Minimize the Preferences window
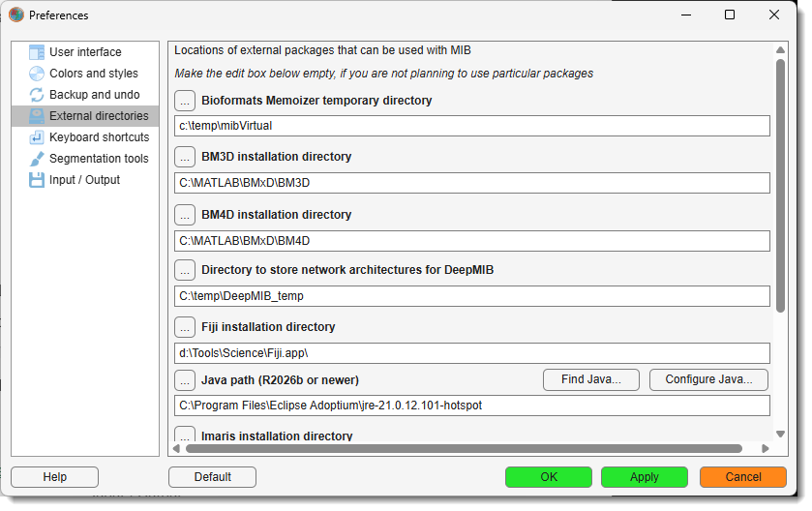Viewport: 812px width, 511px height. coord(686,15)
